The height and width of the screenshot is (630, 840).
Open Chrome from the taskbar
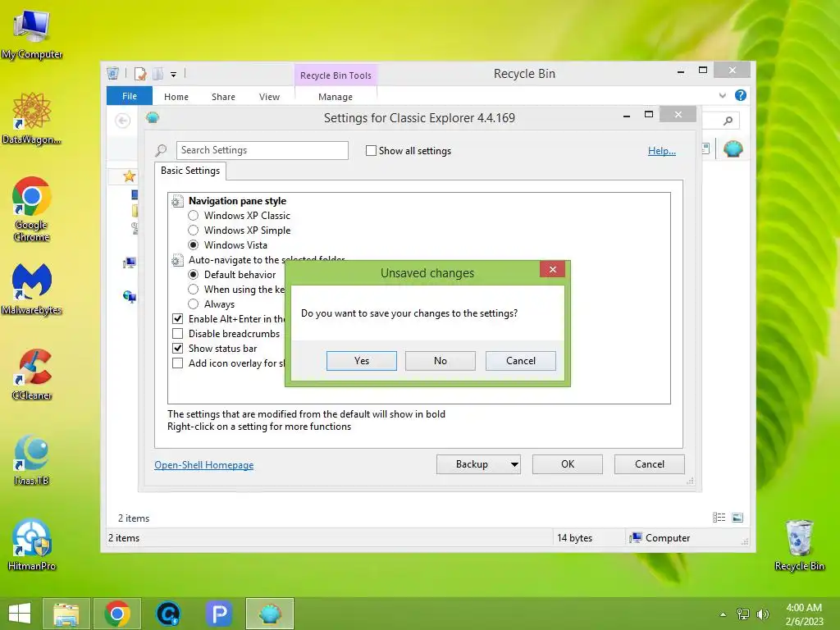(117, 614)
